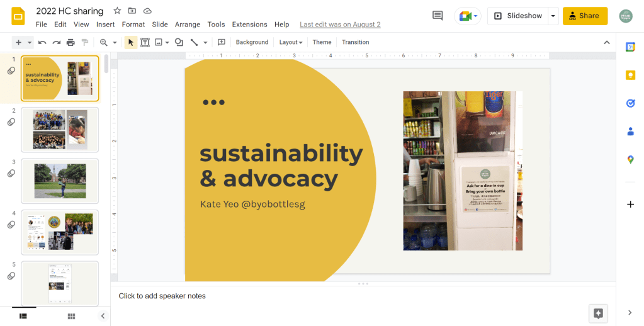Image resolution: width=644 pixels, height=326 pixels.
Task: Open the Extensions menu
Action: tap(249, 25)
